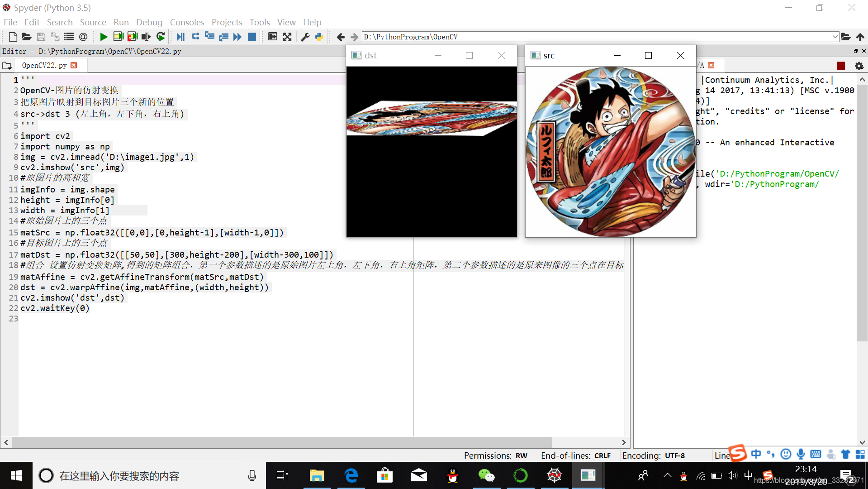The image size is (868, 489).
Task: Open the file list icon
Action: click(69, 37)
